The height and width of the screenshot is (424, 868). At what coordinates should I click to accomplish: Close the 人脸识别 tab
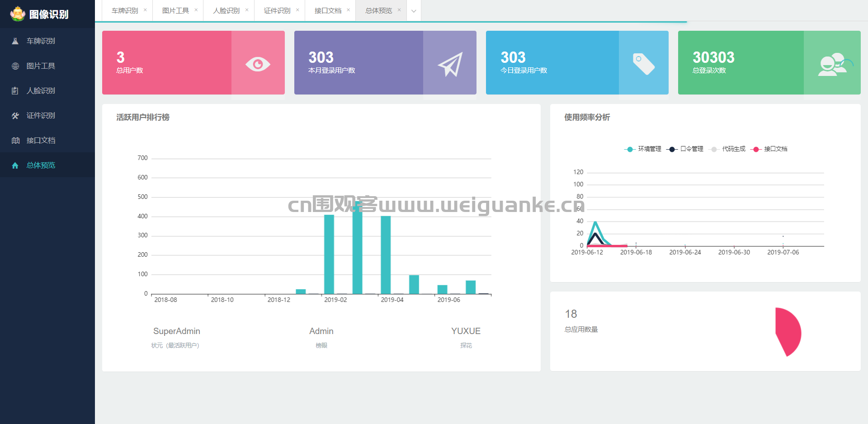[x=247, y=10]
